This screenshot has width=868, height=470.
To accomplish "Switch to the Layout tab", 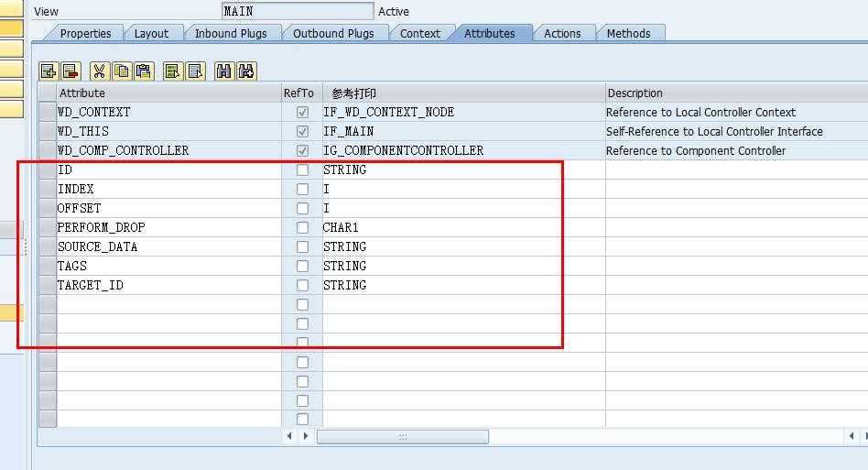I will point(151,33).
